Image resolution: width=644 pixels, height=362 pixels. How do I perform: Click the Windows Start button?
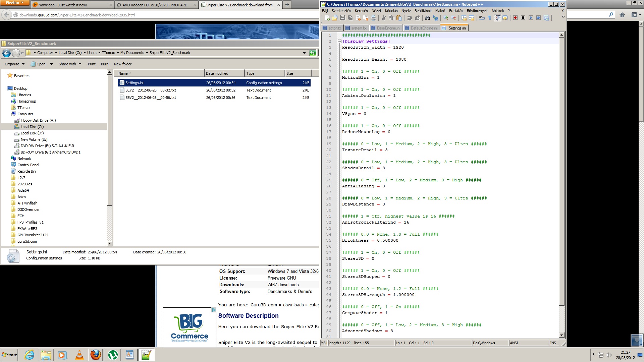pos(9,355)
